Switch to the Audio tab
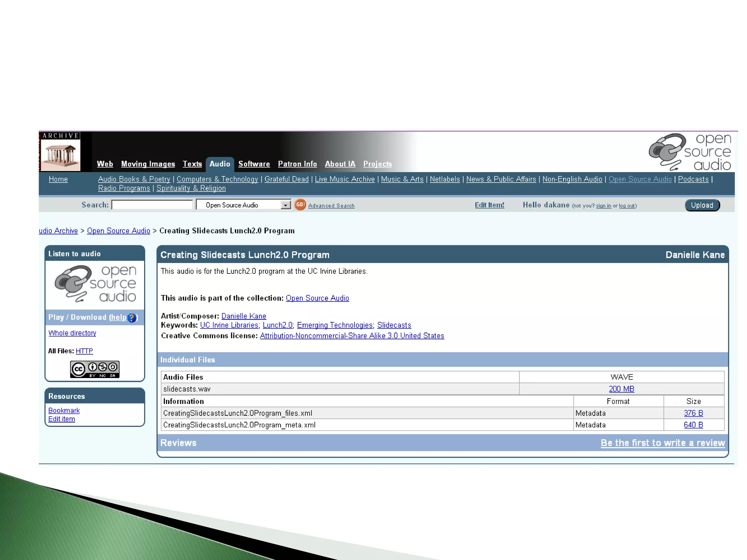747x560 pixels. 220,164
